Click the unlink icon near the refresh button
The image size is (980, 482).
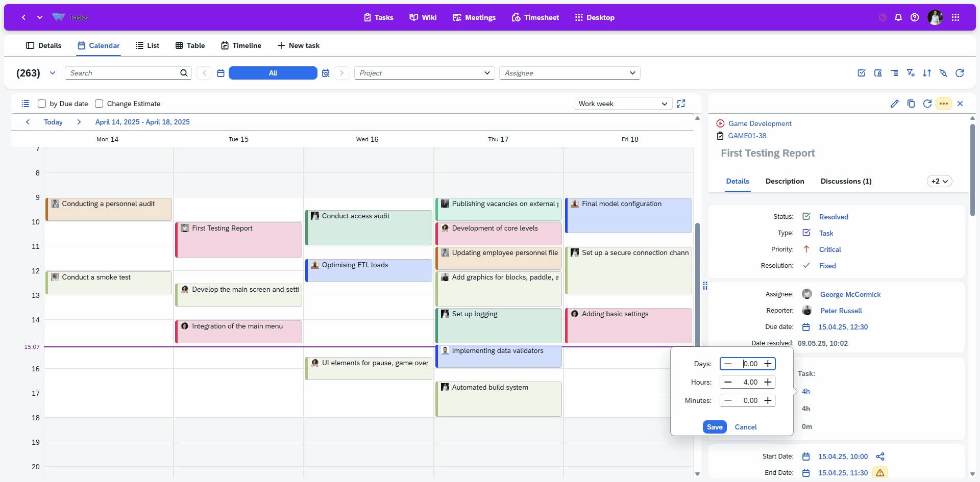coord(944,73)
